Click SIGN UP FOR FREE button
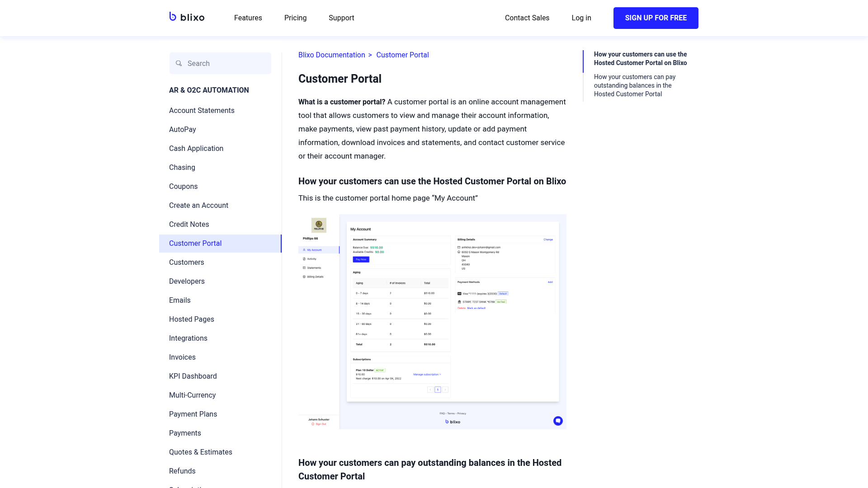Image resolution: width=868 pixels, height=488 pixels. (656, 18)
